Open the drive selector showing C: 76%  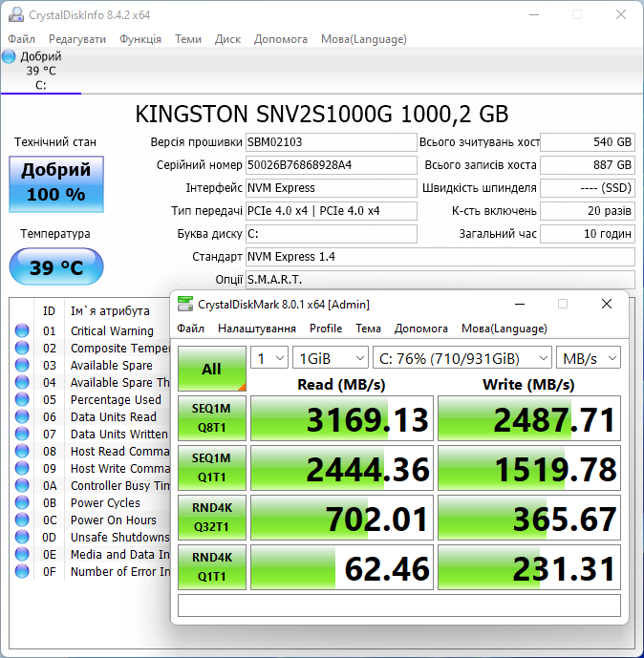point(462,358)
